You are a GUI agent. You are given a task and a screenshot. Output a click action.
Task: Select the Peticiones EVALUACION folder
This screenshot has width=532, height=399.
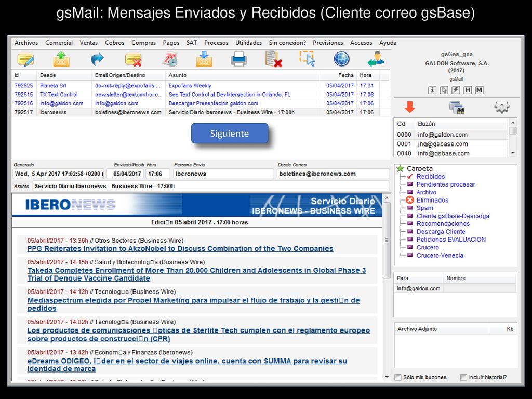click(x=451, y=240)
